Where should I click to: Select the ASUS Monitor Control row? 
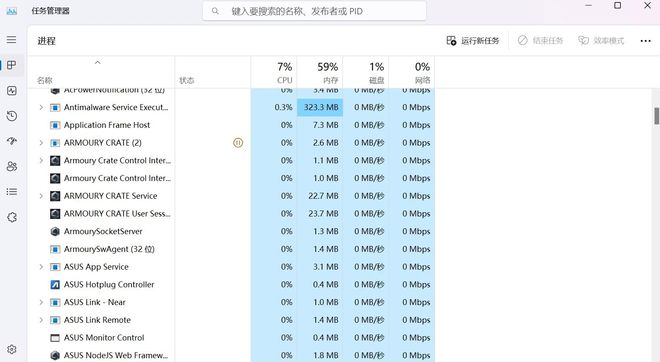coord(231,338)
